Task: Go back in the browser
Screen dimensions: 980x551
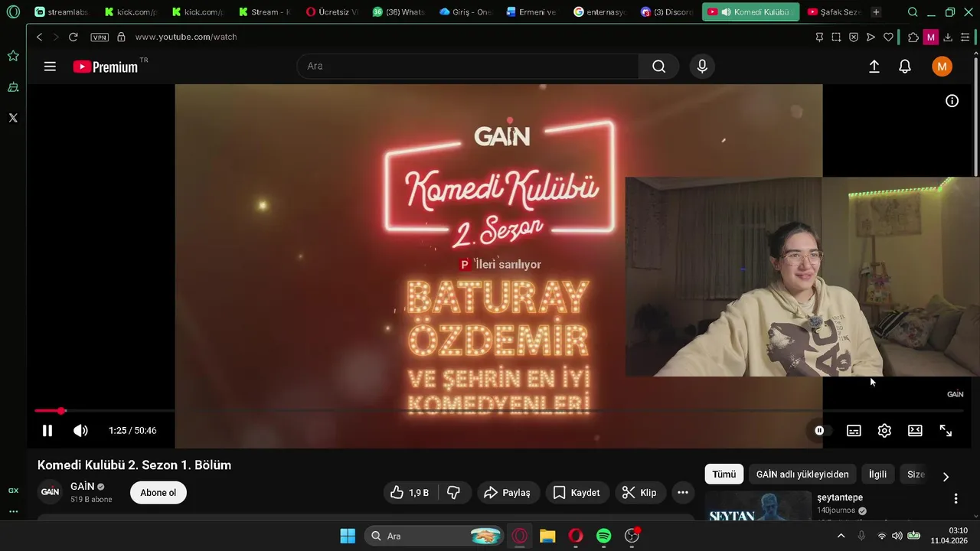Action: (39, 37)
